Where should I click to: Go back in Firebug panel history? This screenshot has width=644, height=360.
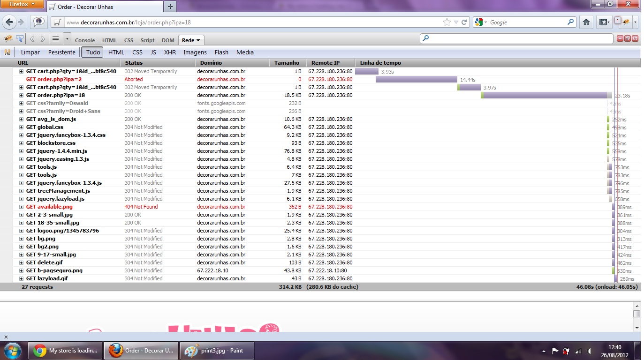(x=32, y=39)
